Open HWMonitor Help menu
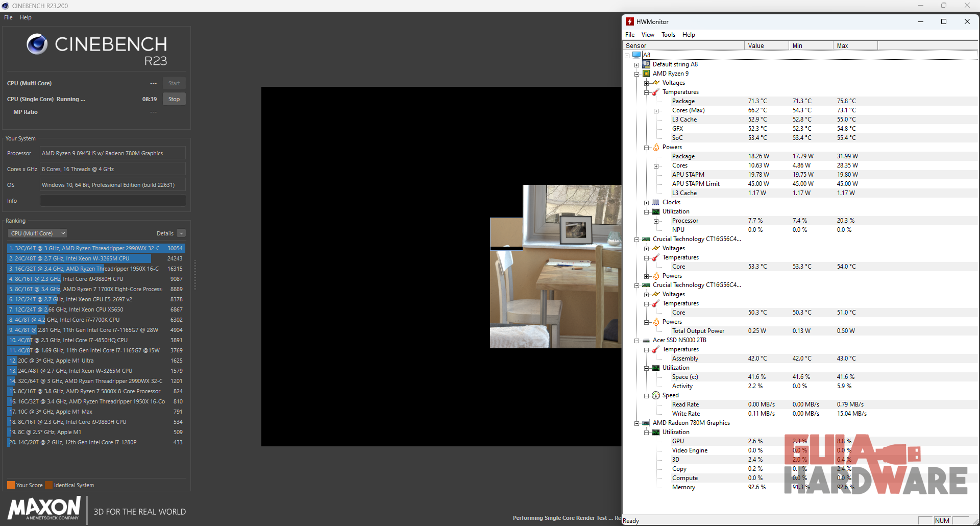 (x=689, y=35)
